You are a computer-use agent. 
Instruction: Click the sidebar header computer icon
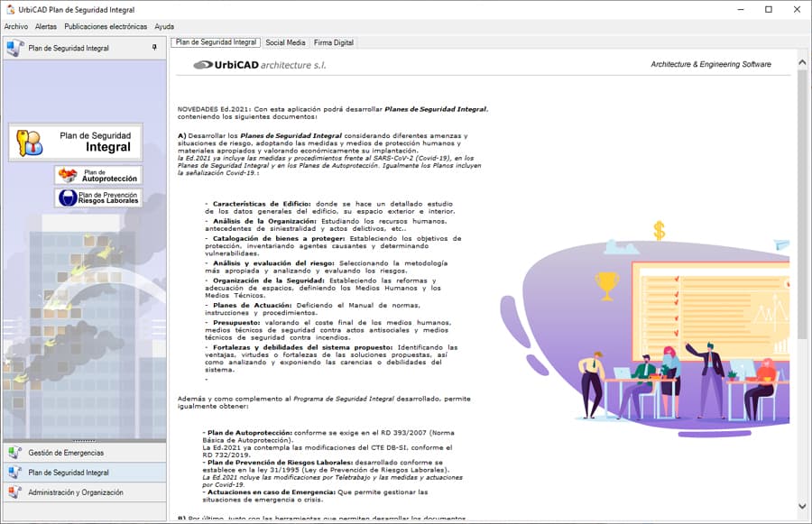tap(15, 48)
